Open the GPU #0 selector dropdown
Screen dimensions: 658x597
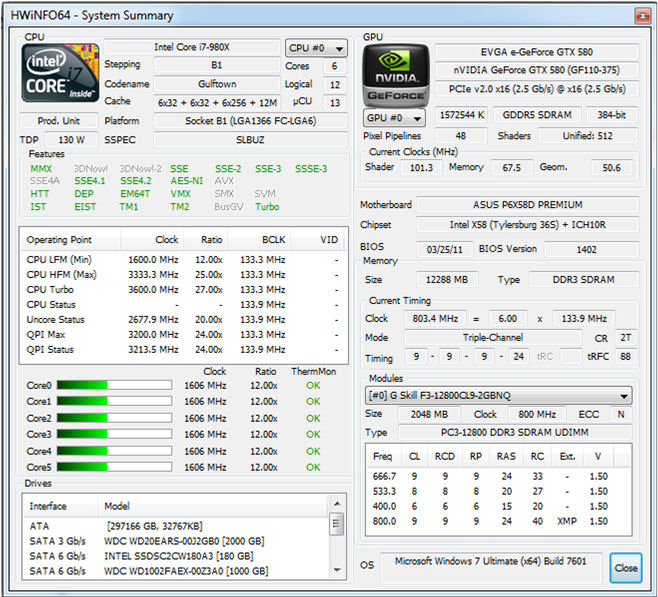coord(392,118)
